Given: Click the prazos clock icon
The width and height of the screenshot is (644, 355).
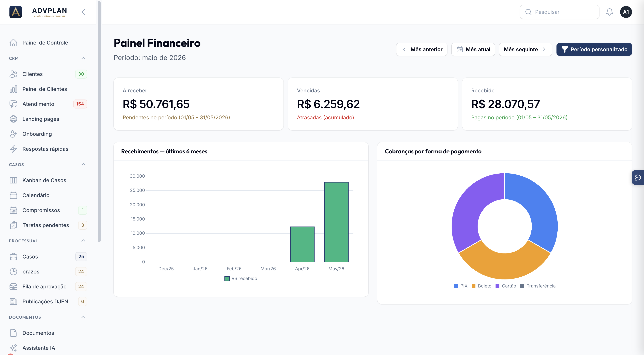Looking at the screenshot, I should point(13,272).
